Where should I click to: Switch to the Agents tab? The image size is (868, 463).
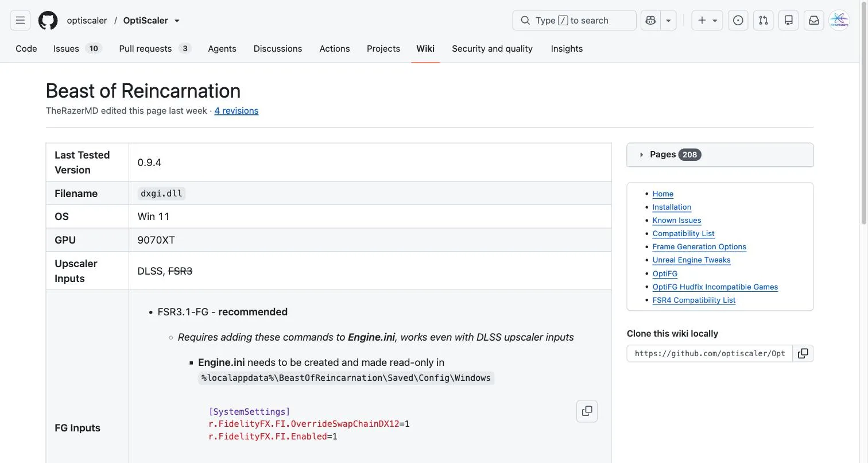222,48
